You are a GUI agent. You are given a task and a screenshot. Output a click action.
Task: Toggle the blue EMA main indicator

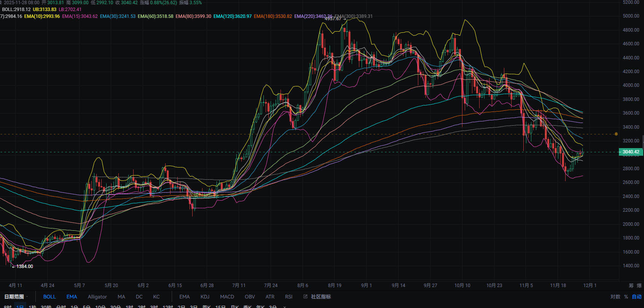[x=72, y=297]
